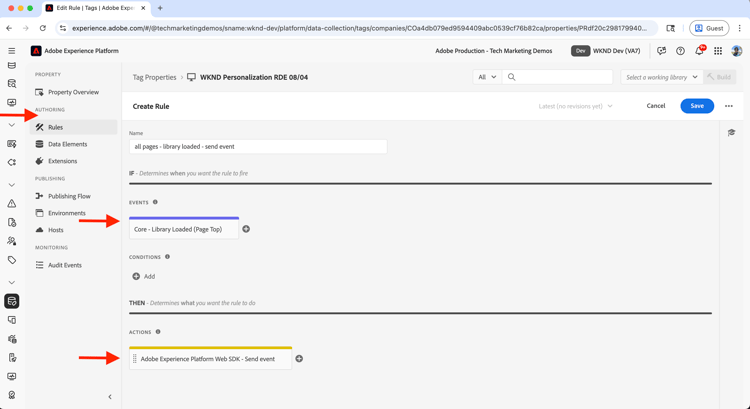Click the Adobe Experience Platform logo
The image size is (750, 409).
point(36,51)
